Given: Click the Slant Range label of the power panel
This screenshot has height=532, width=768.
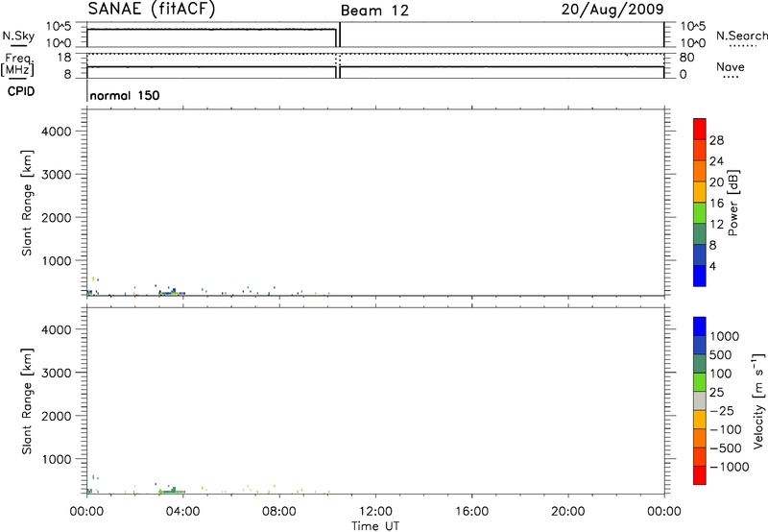Looking at the screenshot, I should [27, 203].
